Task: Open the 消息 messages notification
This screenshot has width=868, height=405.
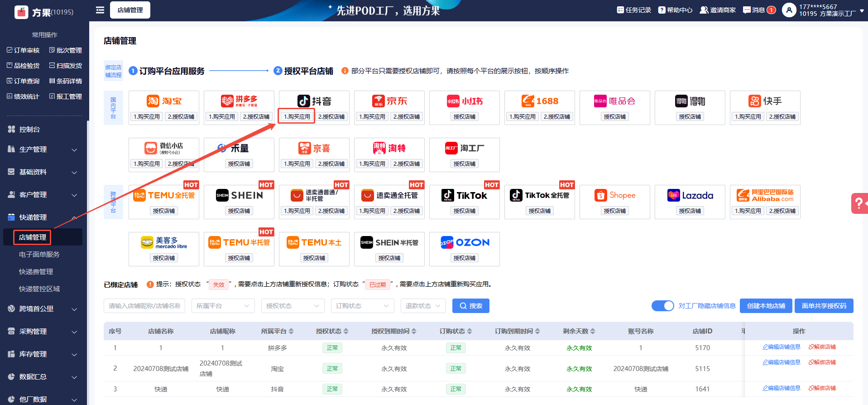Action: tap(759, 10)
